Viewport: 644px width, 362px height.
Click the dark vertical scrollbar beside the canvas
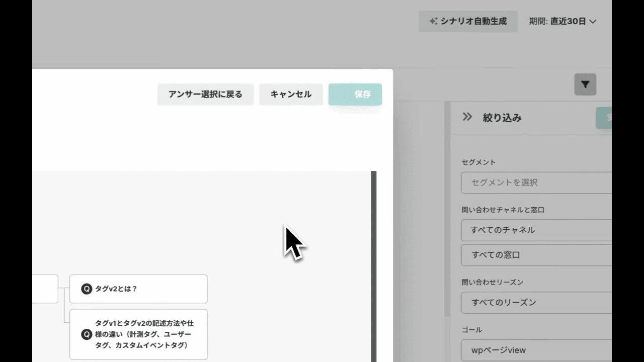374,265
